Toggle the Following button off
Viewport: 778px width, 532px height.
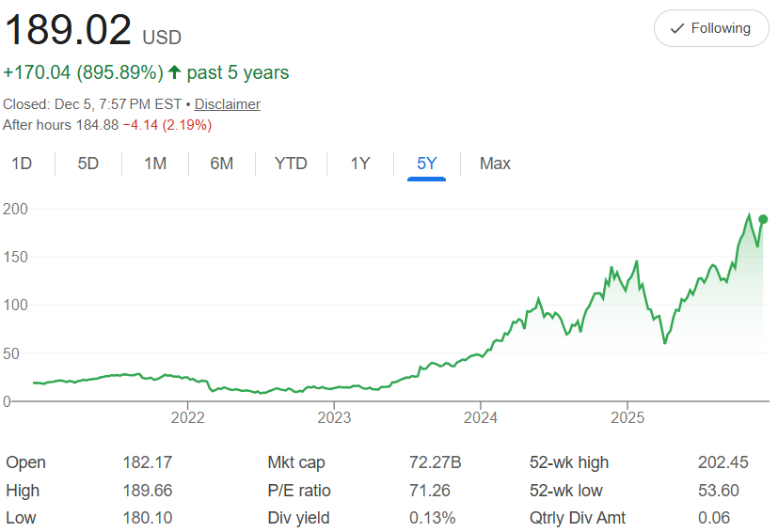tap(710, 28)
